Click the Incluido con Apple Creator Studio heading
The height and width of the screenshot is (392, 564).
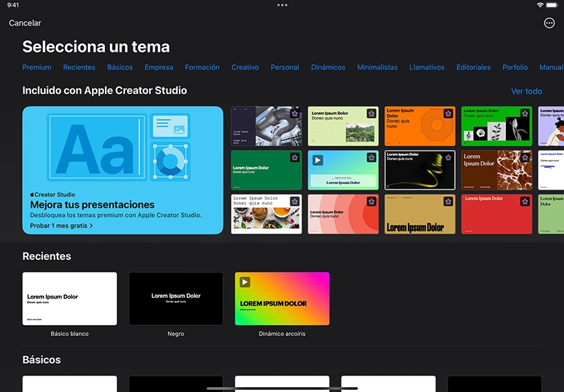tap(104, 91)
